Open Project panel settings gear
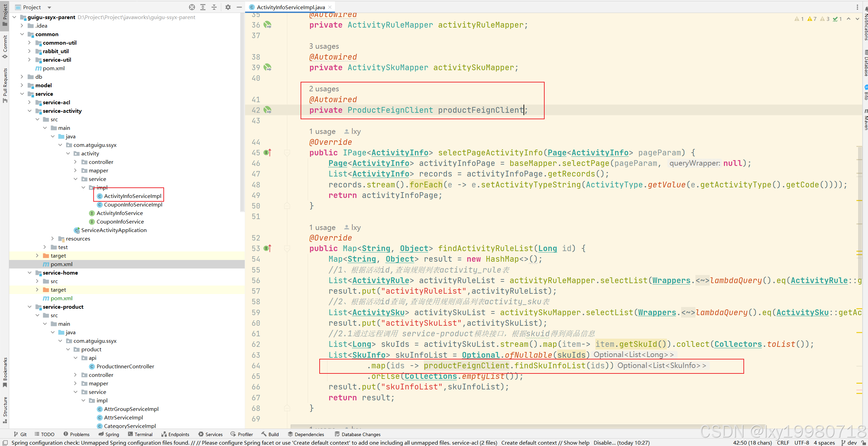868x446 pixels. [228, 7]
